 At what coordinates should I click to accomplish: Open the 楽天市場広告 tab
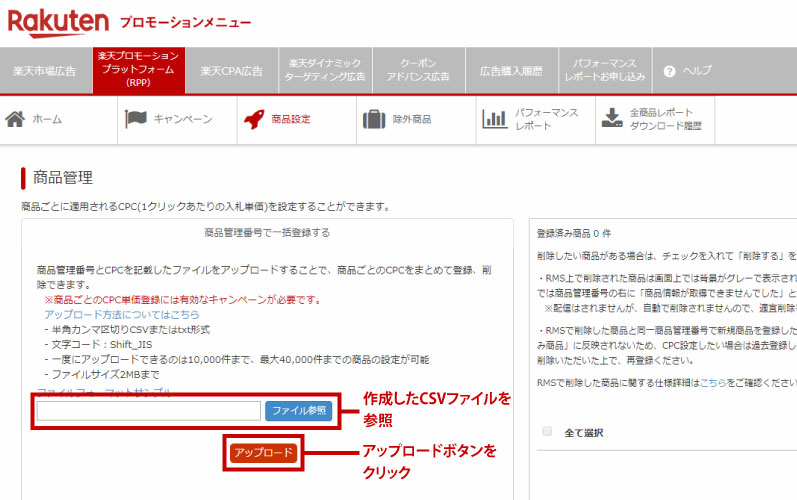pos(45,71)
